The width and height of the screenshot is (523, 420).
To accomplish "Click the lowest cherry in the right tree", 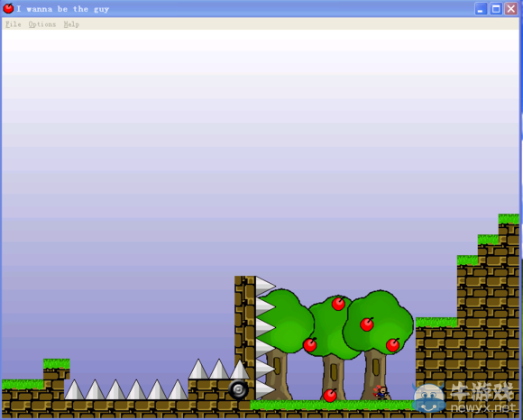I will pyautogui.click(x=393, y=345).
